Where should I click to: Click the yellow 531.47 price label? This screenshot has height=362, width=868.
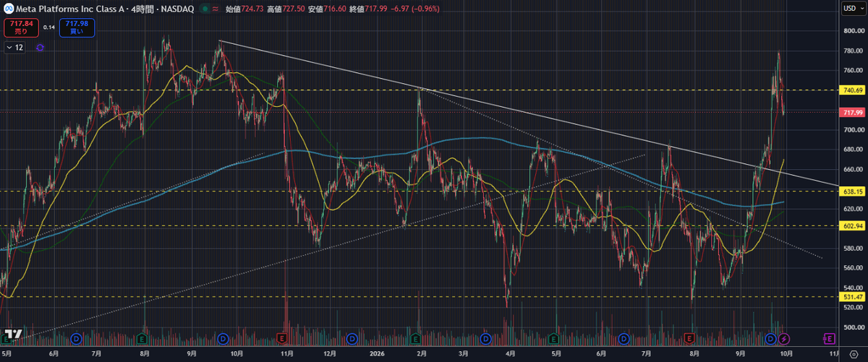coord(854,296)
